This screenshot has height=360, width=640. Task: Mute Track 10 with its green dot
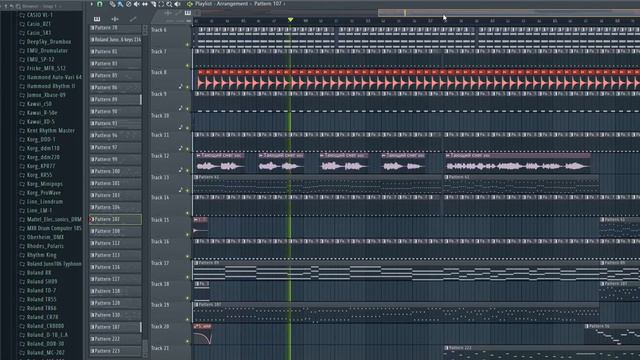pyautogui.click(x=188, y=128)
